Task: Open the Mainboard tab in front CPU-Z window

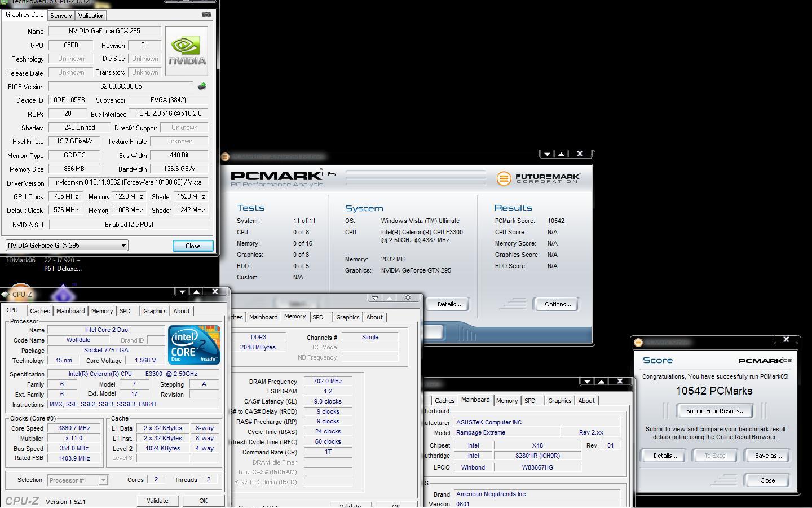Action: pyautogui.click(x=70, y=311)
